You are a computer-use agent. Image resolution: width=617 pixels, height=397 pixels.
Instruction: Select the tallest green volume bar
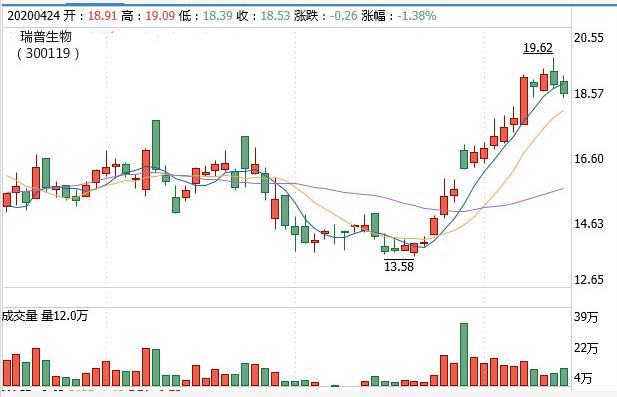coord(464,354)
